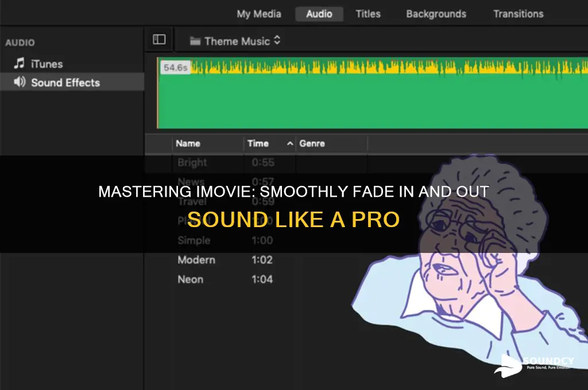Select the Neon theme music track
Viewport: 588px width, 390px height.
click(191, 279)
